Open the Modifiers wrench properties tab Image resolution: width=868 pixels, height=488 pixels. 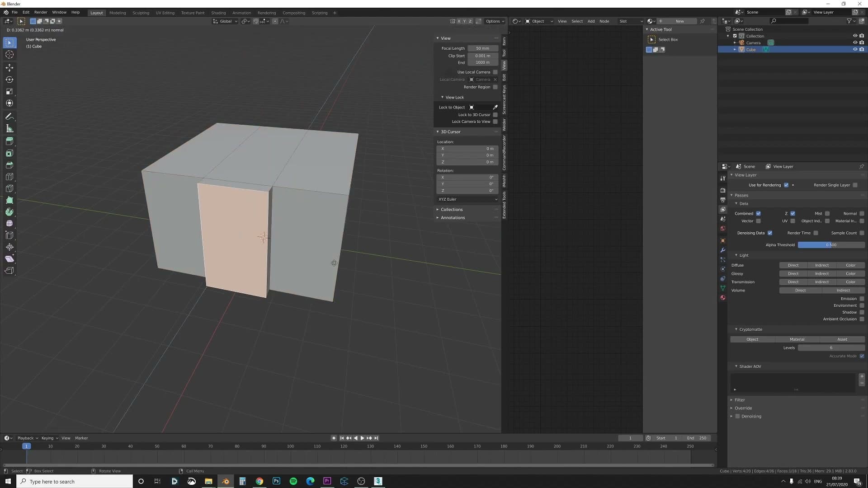(723, 250)
